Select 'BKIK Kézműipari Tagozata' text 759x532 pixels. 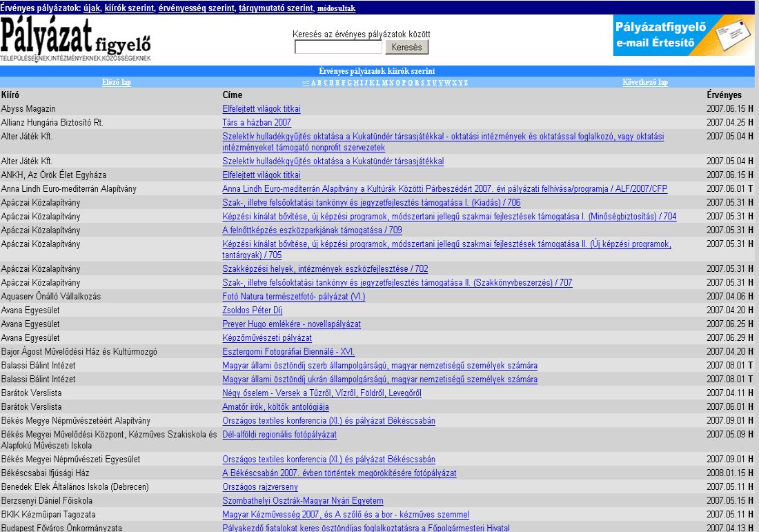pyautogui.click(x=48, y=514)
